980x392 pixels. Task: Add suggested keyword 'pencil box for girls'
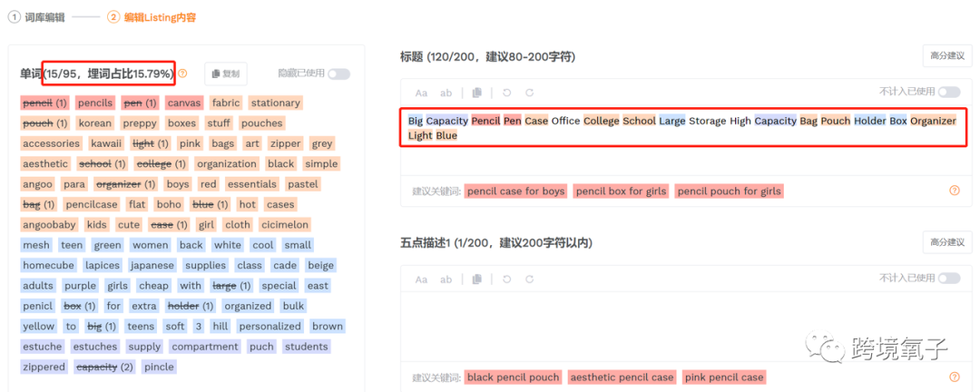coord(622,191)
